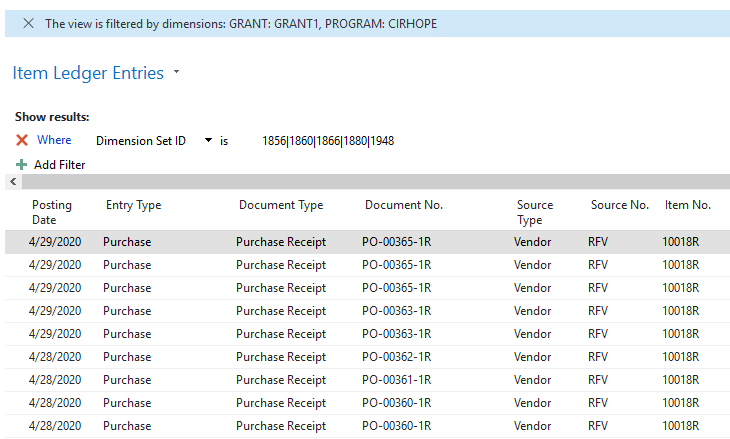Image resolution: width=730 pixels, height=439 pixels.
Task: Remove the Dimension Set ID filter
Action: (x=22, y=141)
